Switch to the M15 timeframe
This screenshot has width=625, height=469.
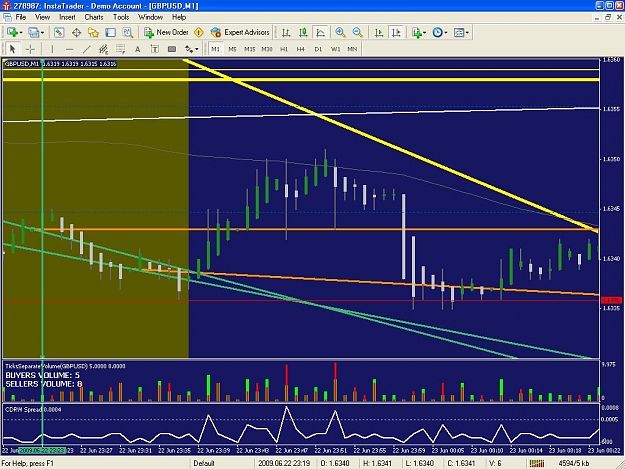tap(250, 49)
